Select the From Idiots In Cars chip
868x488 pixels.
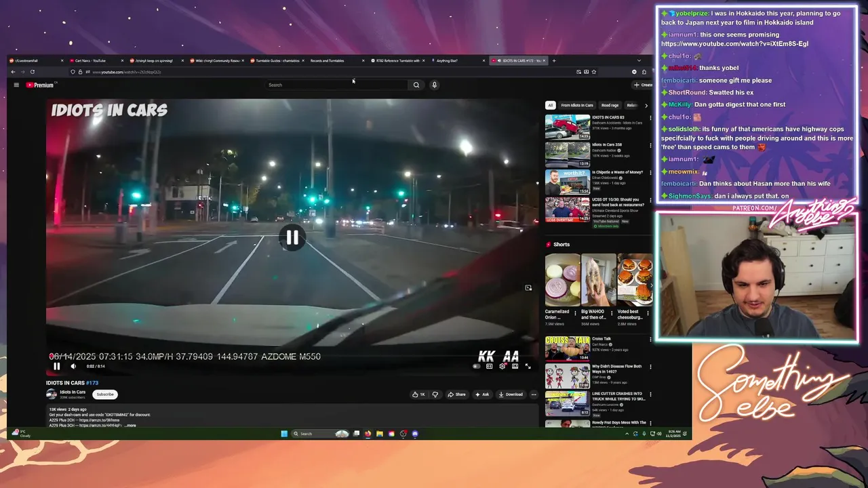577,105
